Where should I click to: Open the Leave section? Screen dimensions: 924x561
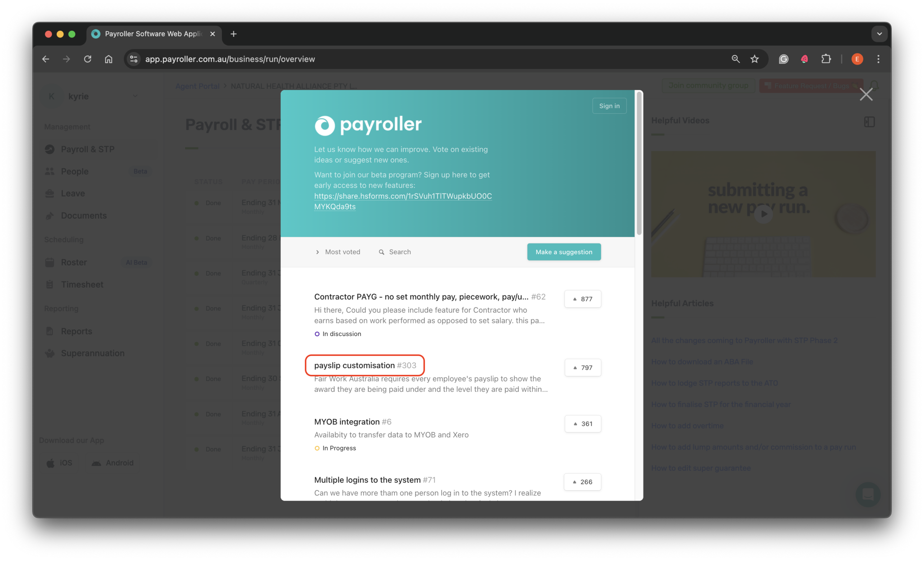point(73,193)
